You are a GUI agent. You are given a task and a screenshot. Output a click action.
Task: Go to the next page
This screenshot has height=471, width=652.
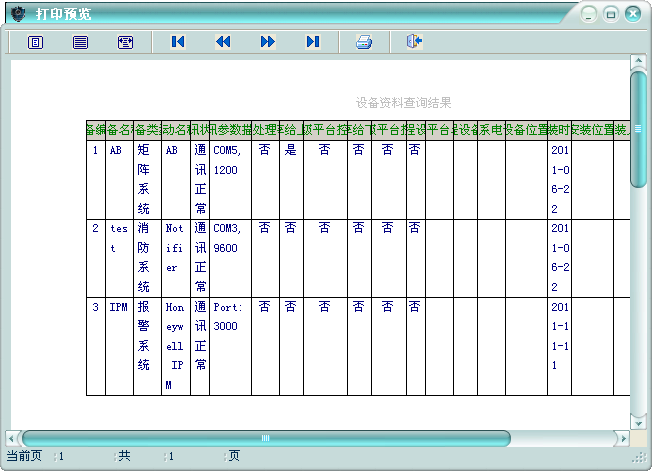[267, 42]
